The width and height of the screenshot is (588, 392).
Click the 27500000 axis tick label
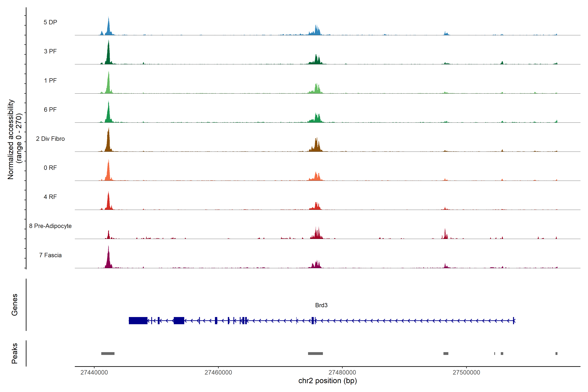[x=466, y=372]
